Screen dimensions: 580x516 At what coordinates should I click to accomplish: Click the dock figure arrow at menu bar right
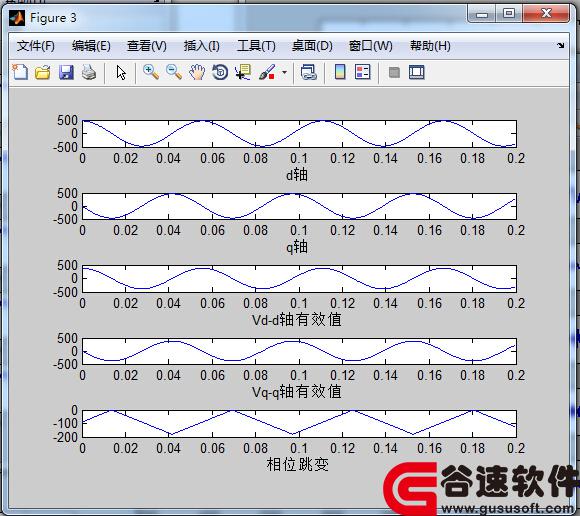click(561, 45)
